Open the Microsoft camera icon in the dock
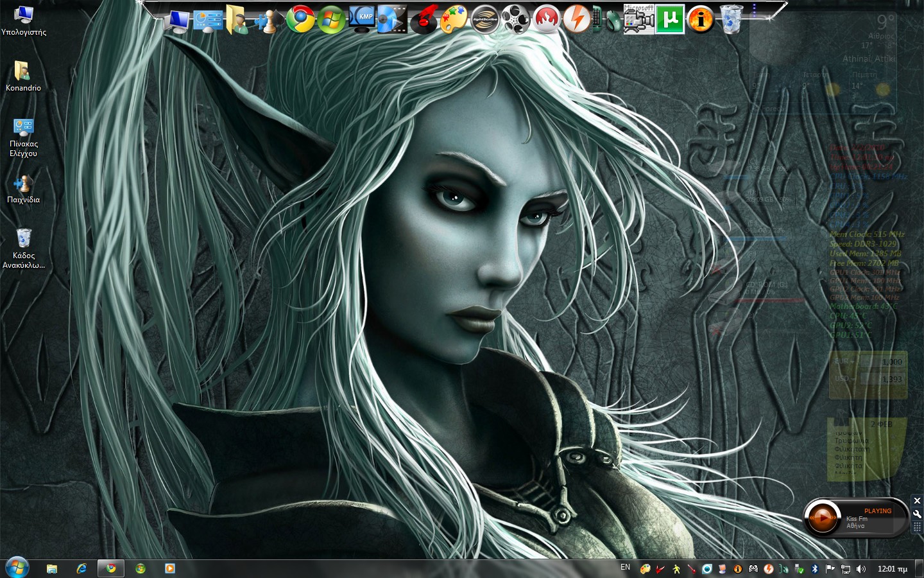 coord(638,19)
